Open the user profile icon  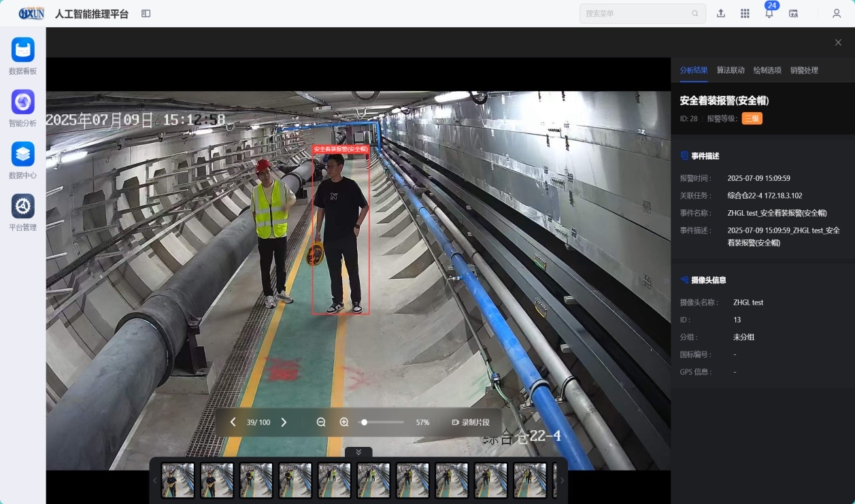coord(837,14)
